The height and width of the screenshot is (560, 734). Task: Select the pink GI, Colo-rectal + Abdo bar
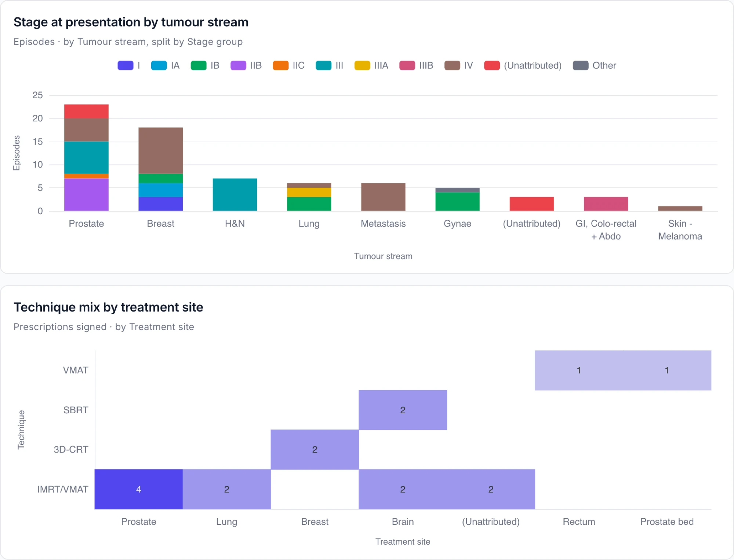pyautogui.click(x=606, y=204)
